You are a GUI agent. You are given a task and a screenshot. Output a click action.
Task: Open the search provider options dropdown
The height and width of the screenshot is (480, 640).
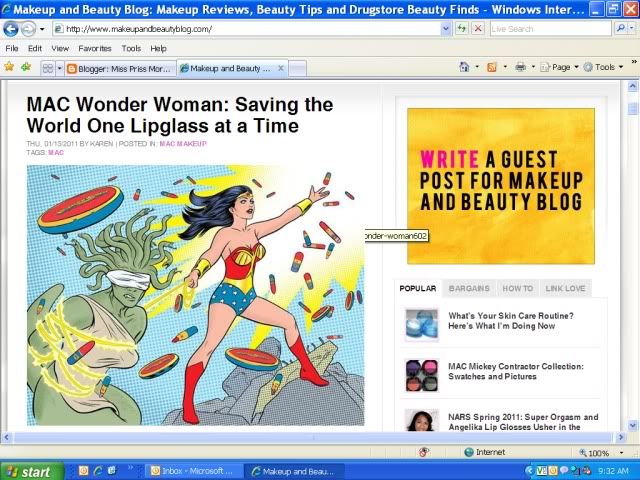tap(632, 29)
